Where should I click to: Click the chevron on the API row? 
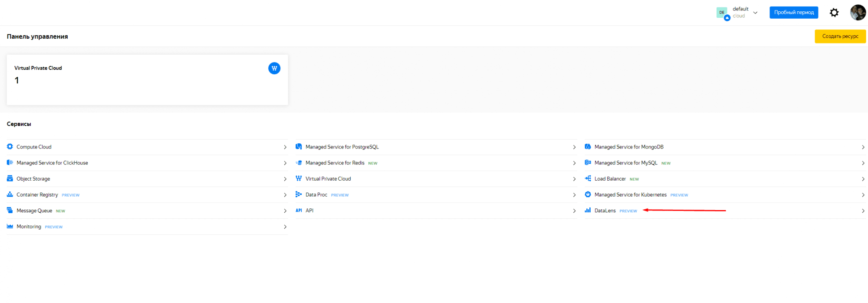click(574, 211)
